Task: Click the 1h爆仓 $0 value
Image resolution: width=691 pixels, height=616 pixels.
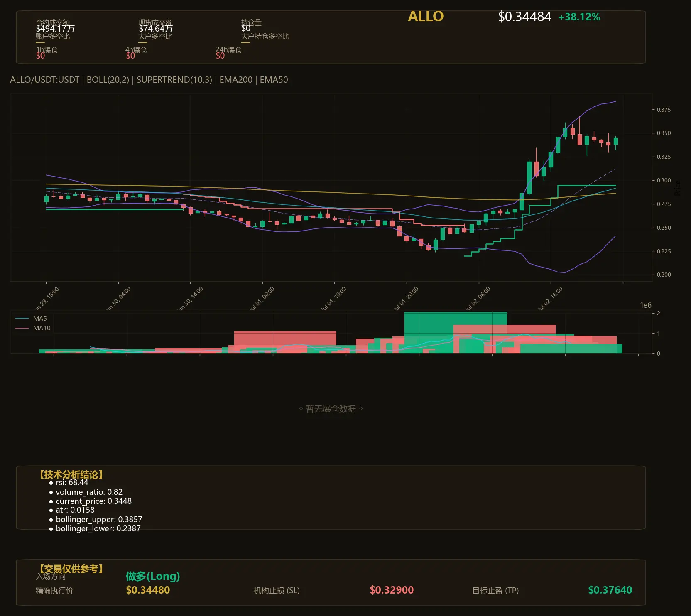Action: 40,56
